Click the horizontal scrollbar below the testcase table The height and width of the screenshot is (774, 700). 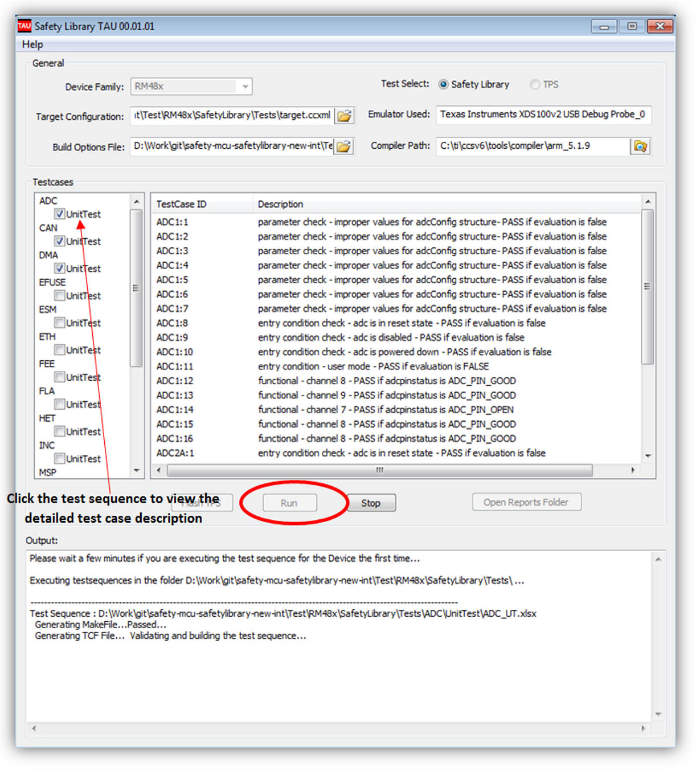[378, 470]
